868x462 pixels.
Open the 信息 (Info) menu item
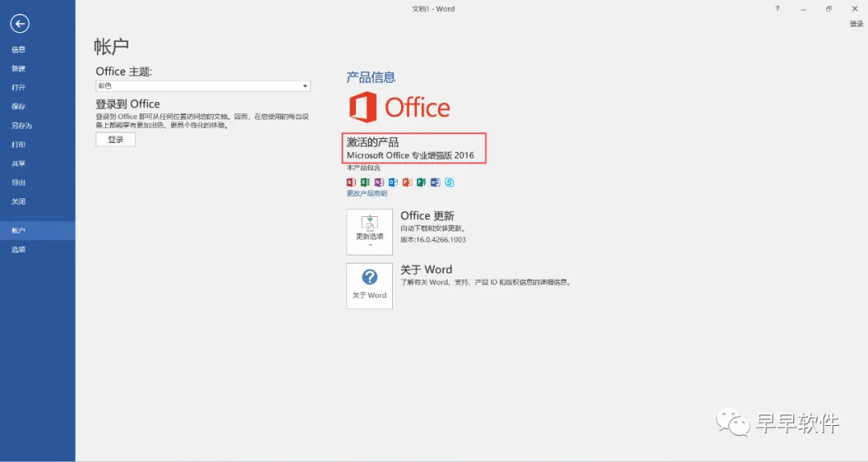[18, 49]
